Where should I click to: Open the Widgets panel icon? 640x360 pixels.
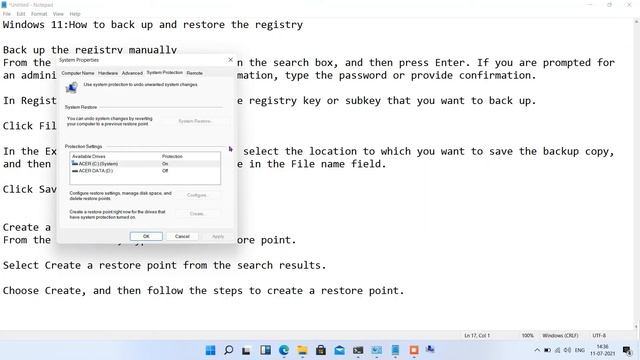[265, 350]
